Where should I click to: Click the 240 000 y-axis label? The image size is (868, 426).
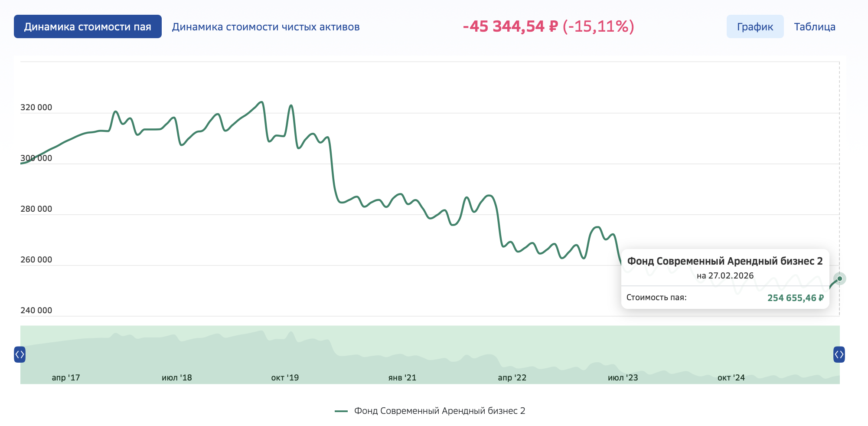pos(36,310)
